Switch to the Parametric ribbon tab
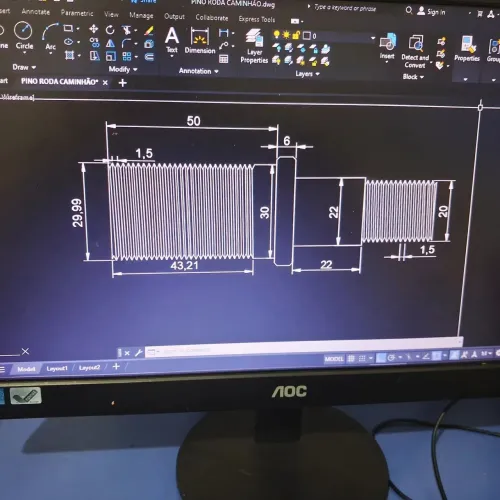 tap(77, 13)
